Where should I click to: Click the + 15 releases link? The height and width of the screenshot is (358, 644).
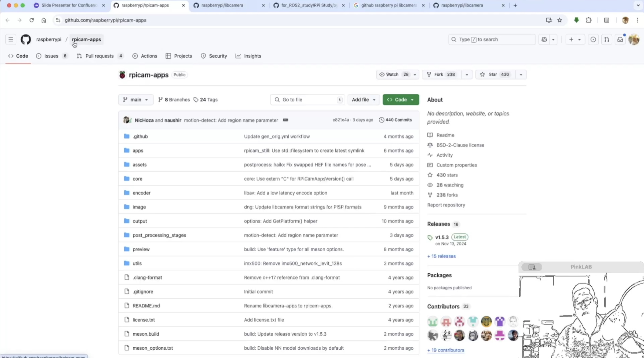click(x=441, y=256)
